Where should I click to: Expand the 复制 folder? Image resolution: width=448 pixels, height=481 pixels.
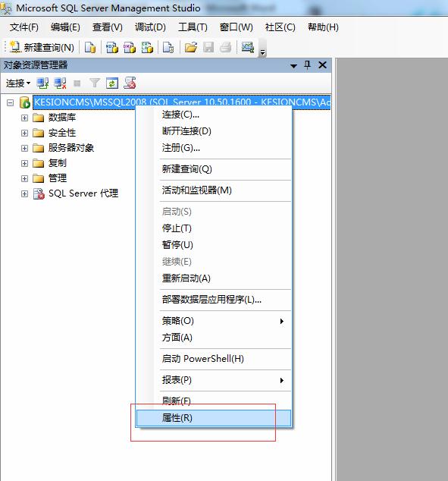pyautogui.click(x=24, y=163)
